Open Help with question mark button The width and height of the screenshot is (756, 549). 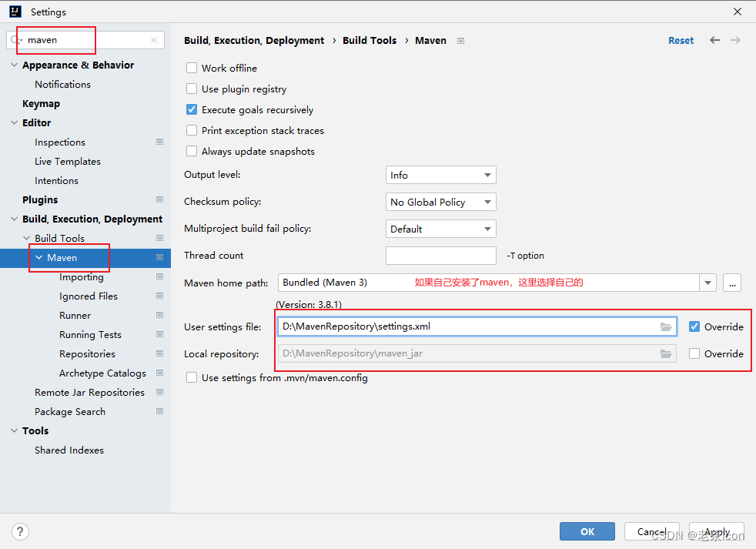tap(20, 531)
